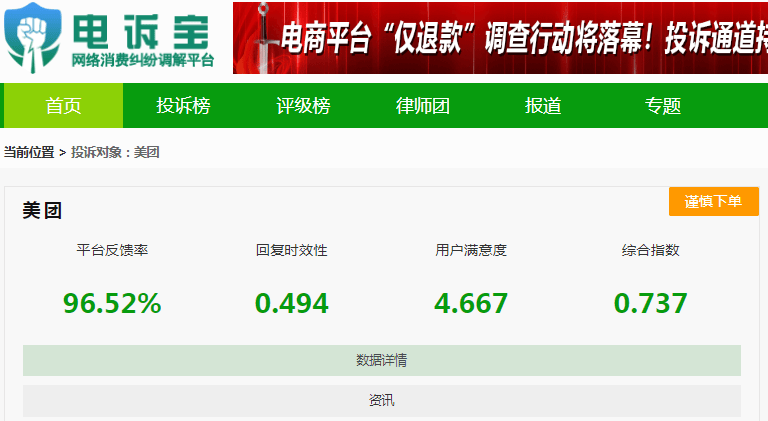768x421 pixels.
Task: Click the 电诉宝 site title text
Action: pos(141,33)
